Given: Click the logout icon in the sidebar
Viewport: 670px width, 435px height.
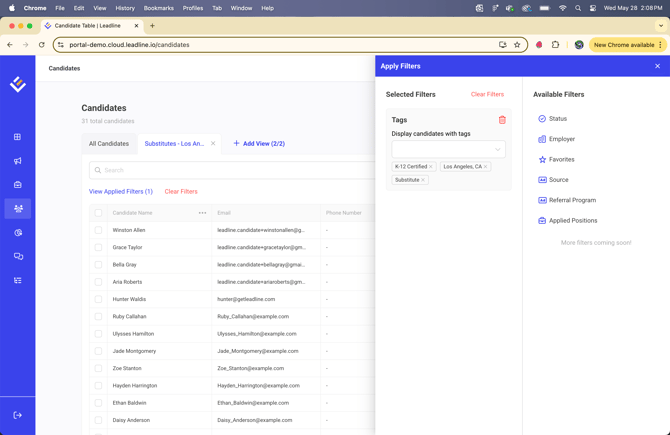Looking at the screenshot, I should 18,415.
